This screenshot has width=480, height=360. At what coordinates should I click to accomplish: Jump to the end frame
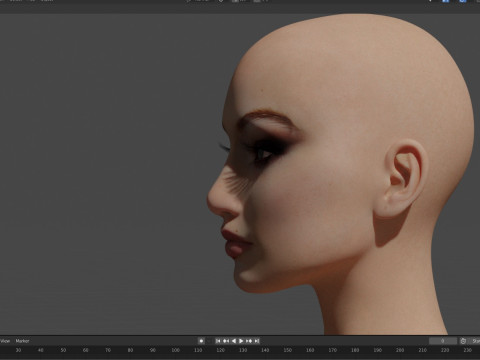tap(256, 341)
